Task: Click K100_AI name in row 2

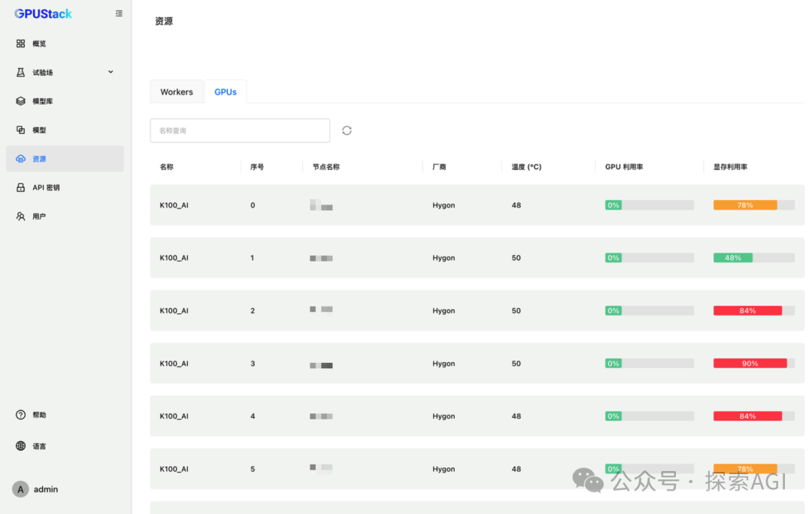Action: point(174,310)
